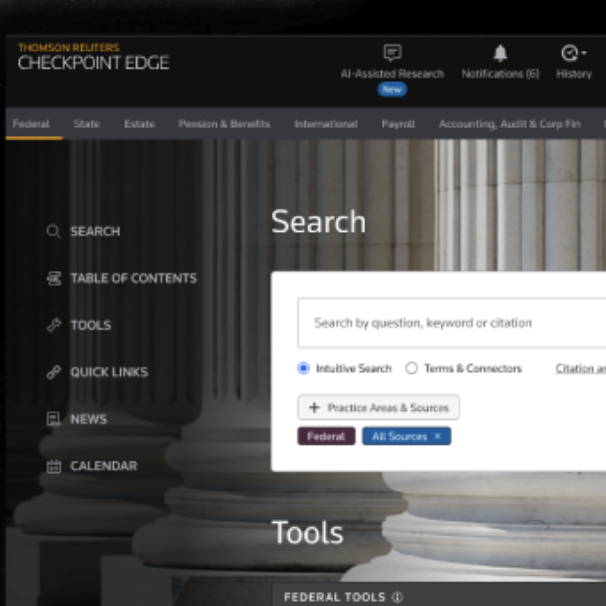Open TOOLS in the sidebar
606x606 pixels.
(91, 325)
